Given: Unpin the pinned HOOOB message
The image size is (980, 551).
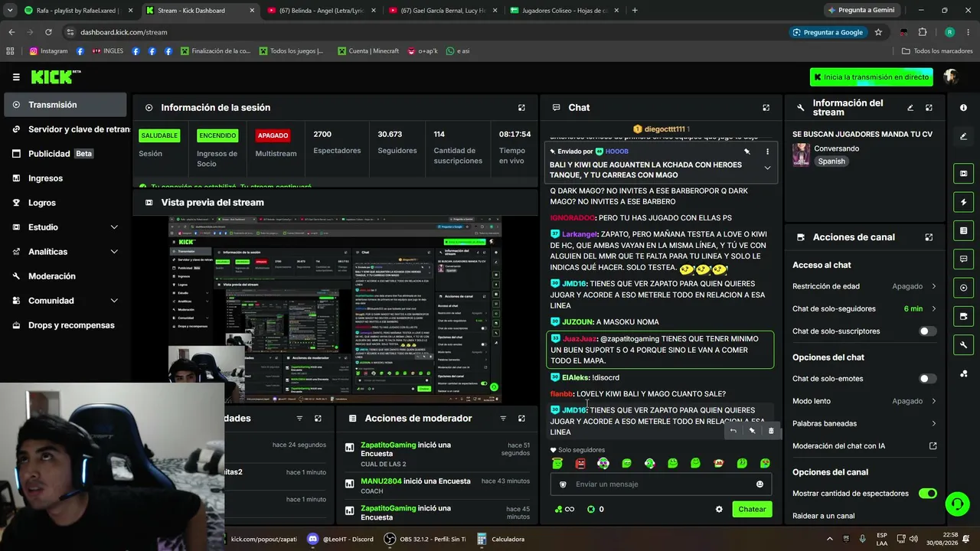Looking at the screenshot, I should click(x=747, y=152).
